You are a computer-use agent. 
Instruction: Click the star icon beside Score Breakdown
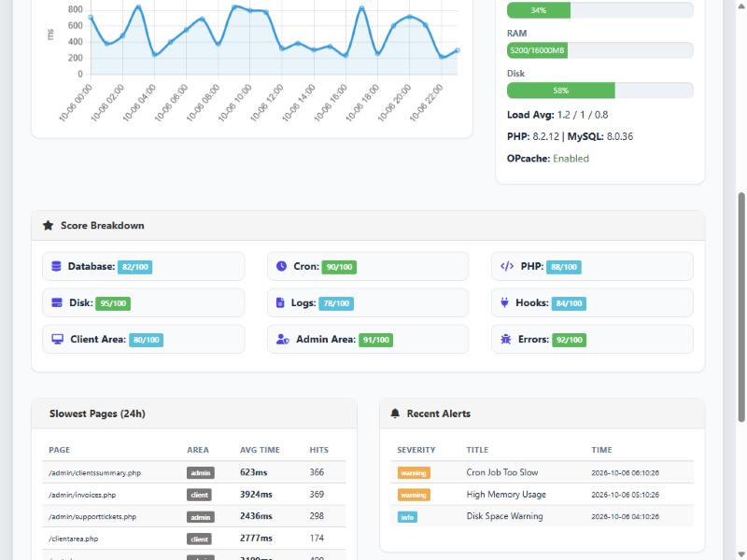pos(49,225)
